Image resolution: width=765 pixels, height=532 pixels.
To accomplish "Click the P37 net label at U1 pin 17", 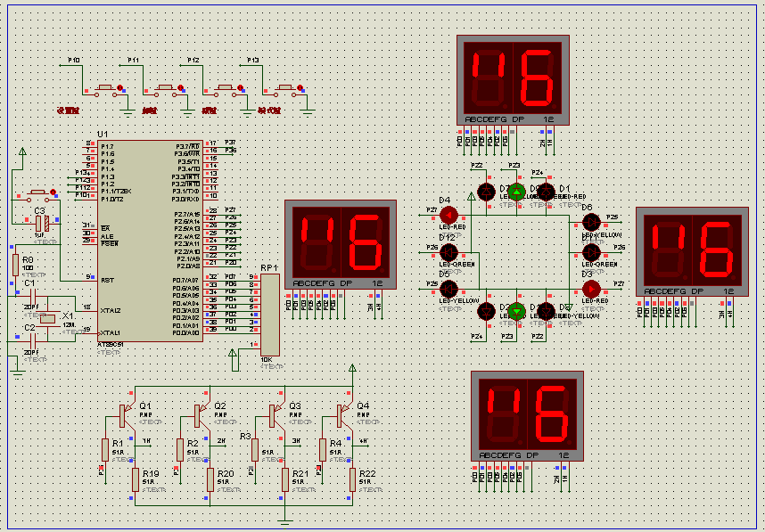I will click(x=230, y=143).
